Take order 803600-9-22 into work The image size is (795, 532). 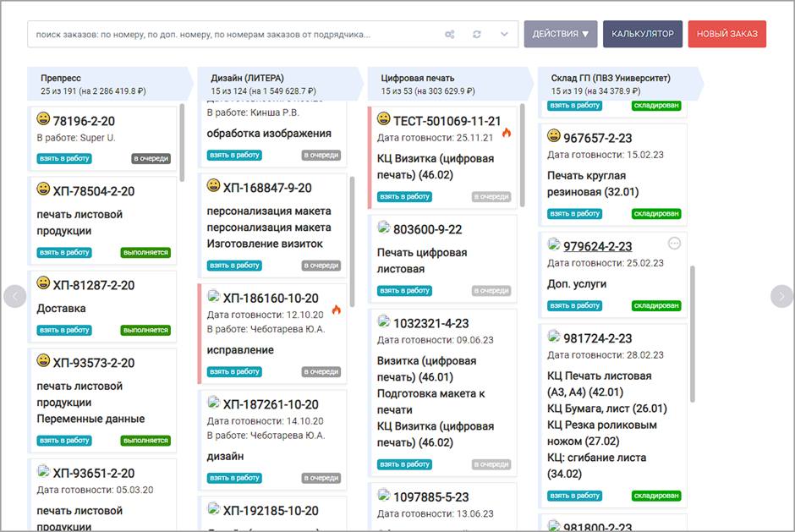404,291
